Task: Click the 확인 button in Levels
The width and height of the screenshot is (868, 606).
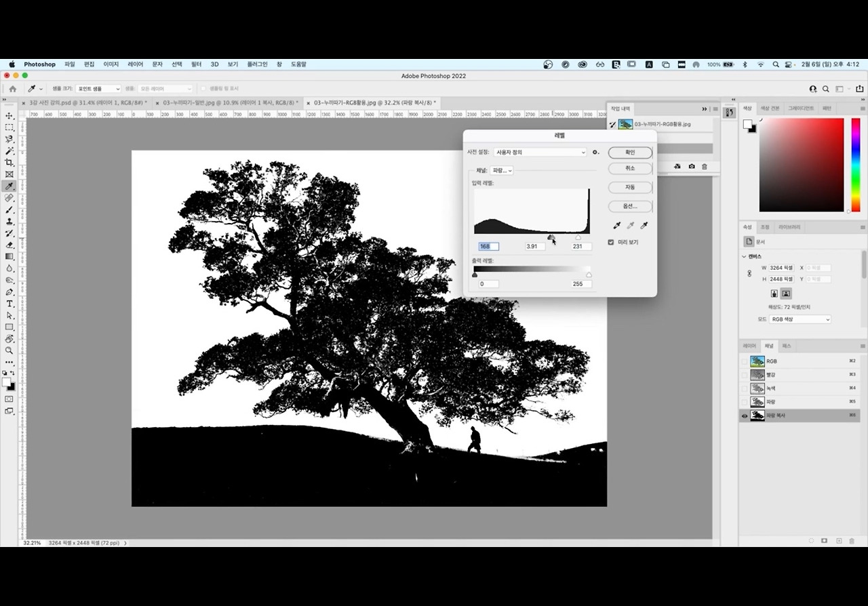Action: [630, 153]
